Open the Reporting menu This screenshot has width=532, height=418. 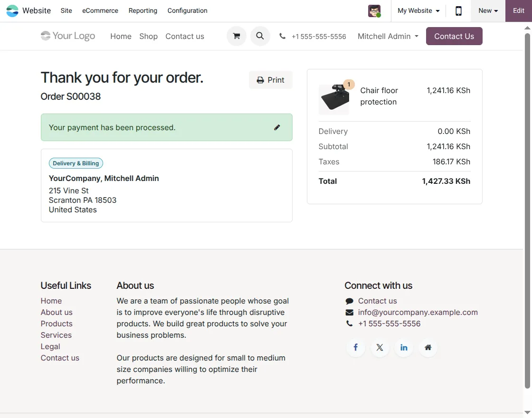[143, 11]
